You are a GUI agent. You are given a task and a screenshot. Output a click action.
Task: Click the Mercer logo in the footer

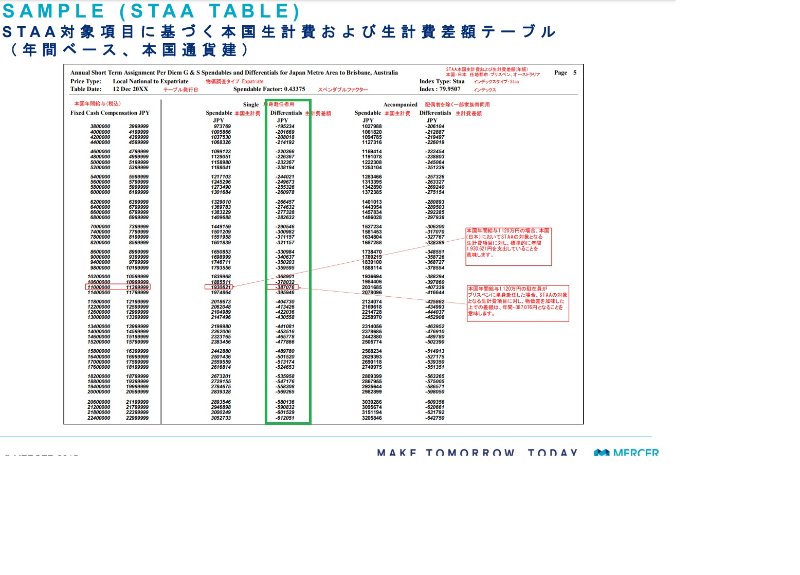click(x=627, y=453)
